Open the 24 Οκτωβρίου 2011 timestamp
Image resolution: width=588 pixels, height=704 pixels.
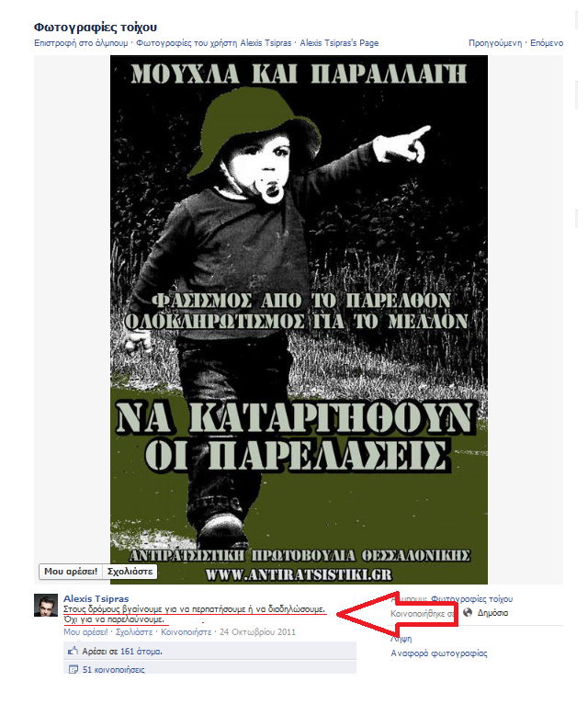point(257,632)
